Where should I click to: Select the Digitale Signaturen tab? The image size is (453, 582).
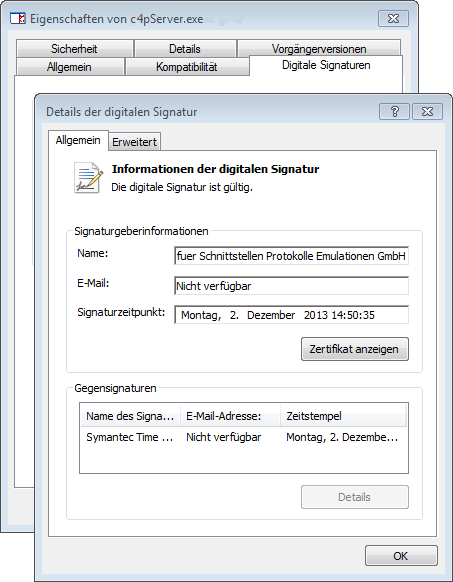tap(326, 65)
